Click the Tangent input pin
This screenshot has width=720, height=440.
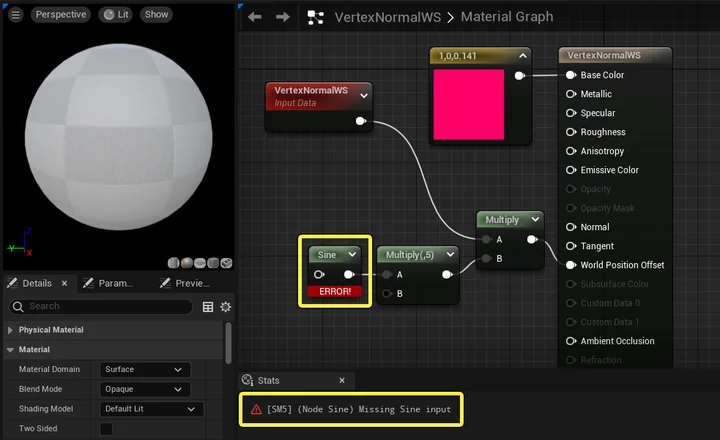coord(571,246)
